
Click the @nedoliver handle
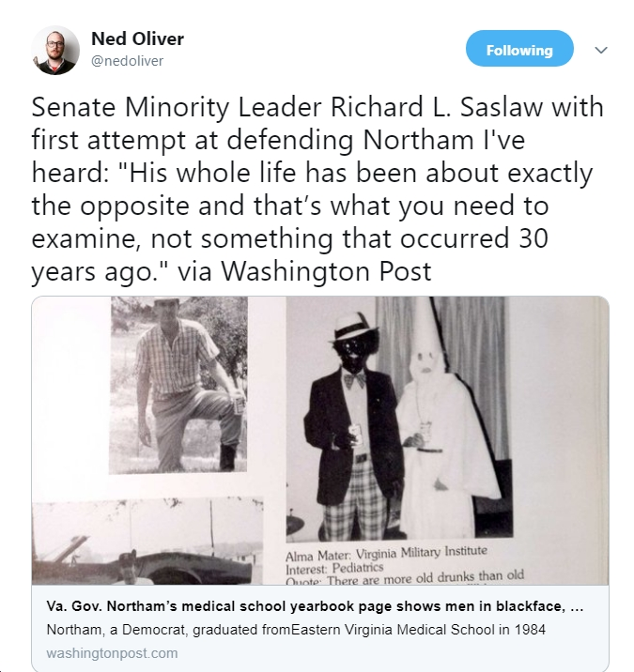[x=126, y=60]
